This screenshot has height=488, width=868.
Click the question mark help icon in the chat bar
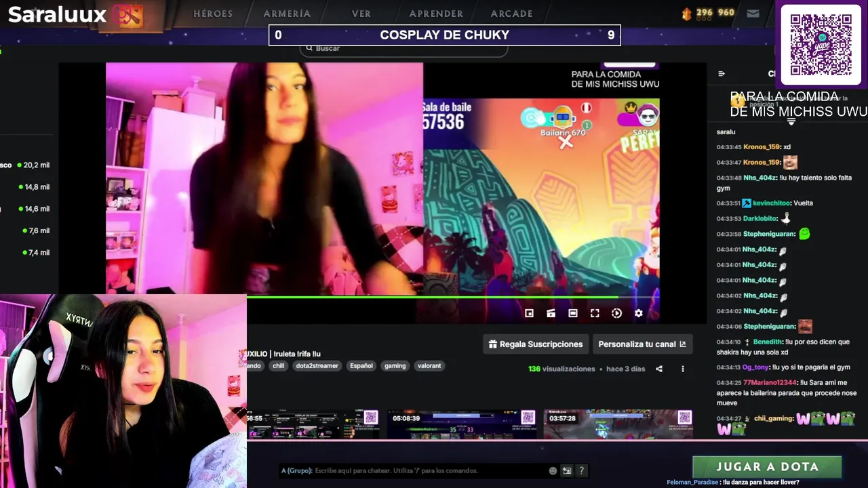[581, 470]
